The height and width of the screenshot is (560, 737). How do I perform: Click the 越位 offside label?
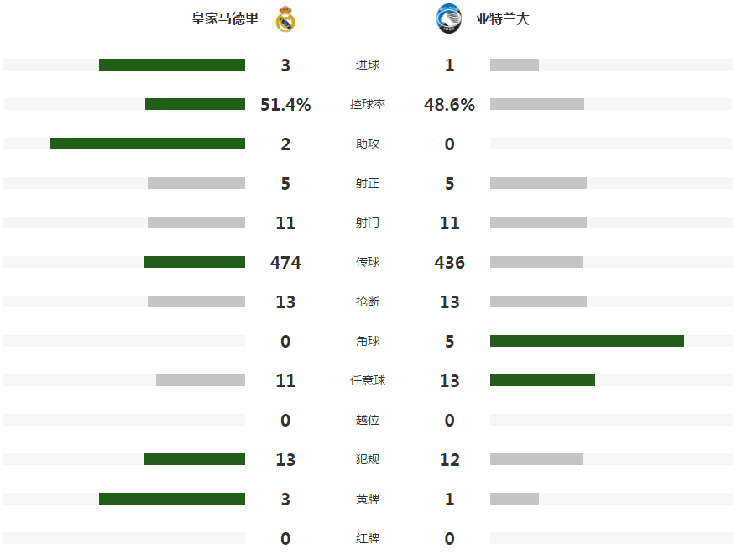pyautogui.click(x=368, y=420)
